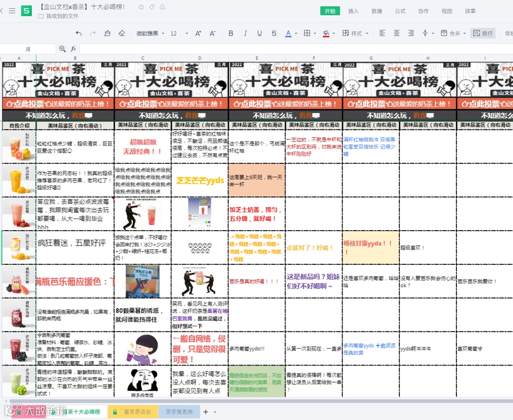Click the 点此投票 banner in column B
The width and height of the screenshot is (513, 420).
coord(58,104)
